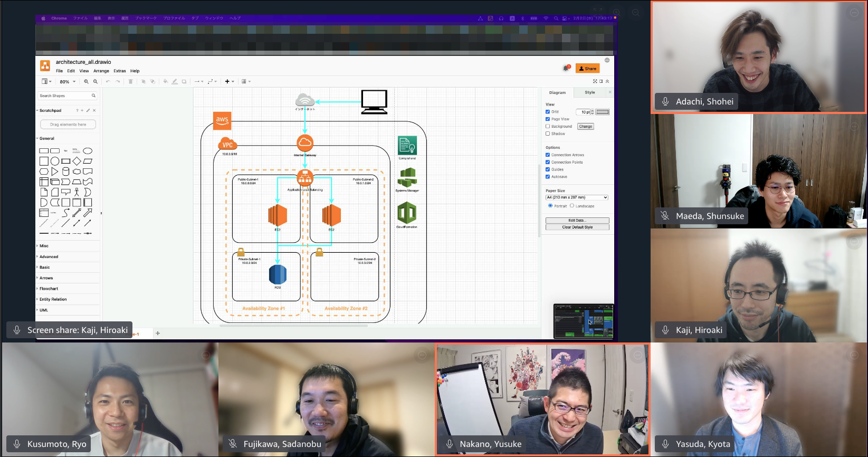Click the fullscreen icon near Share

(595, 81)
